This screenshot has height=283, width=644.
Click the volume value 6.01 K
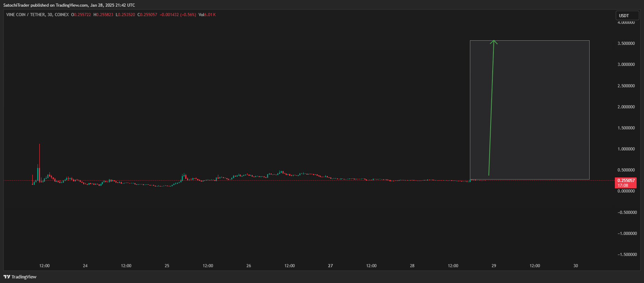pyautogui.click(x=210, y=15)
